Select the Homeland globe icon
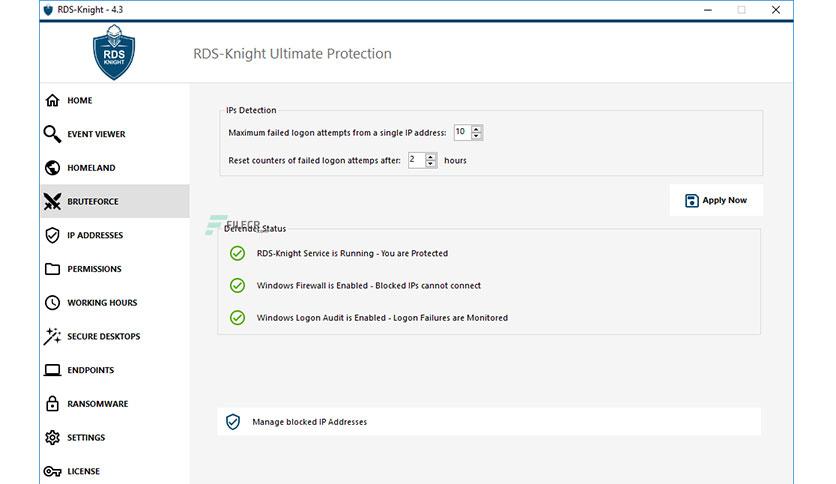The width and height of the screenshot is (836, 484). [x=52, y=167]
